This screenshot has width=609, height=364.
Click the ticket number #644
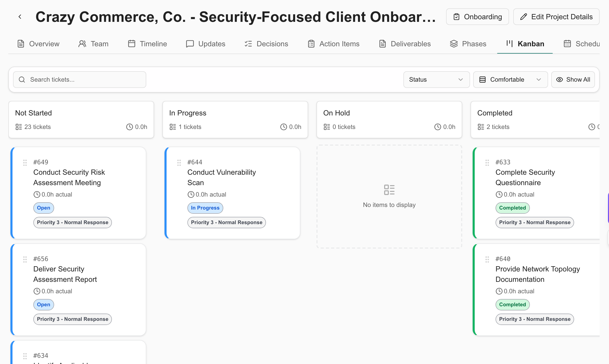tap(195, 162)
